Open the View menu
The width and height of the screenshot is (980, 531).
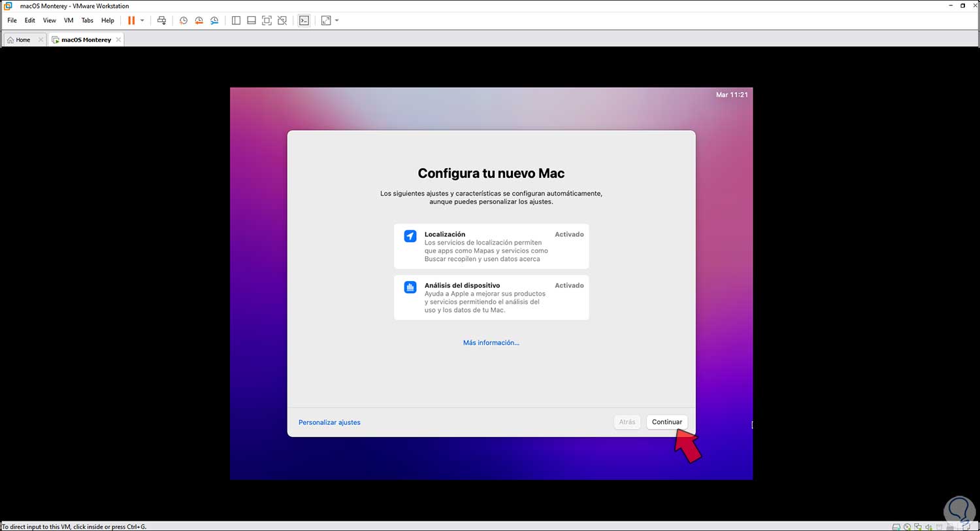[50, 20]
